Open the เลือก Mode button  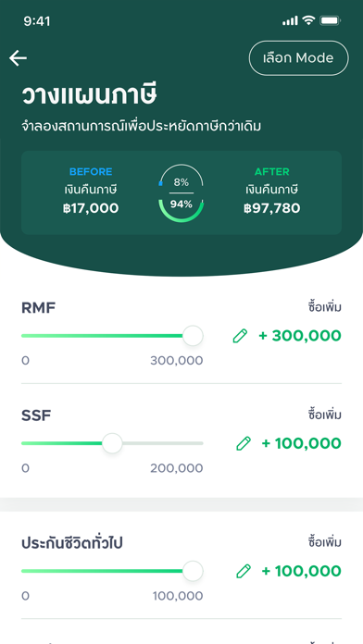(298, 58)
